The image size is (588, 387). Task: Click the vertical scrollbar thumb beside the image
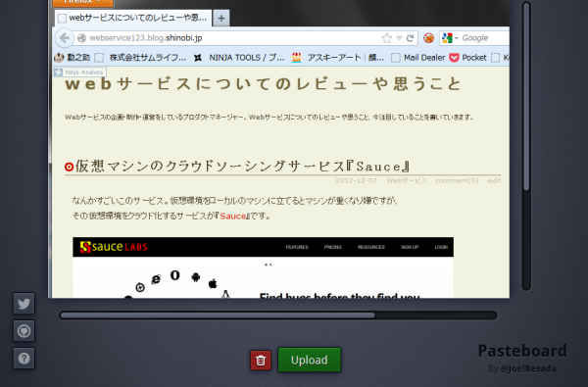(526, 97)
